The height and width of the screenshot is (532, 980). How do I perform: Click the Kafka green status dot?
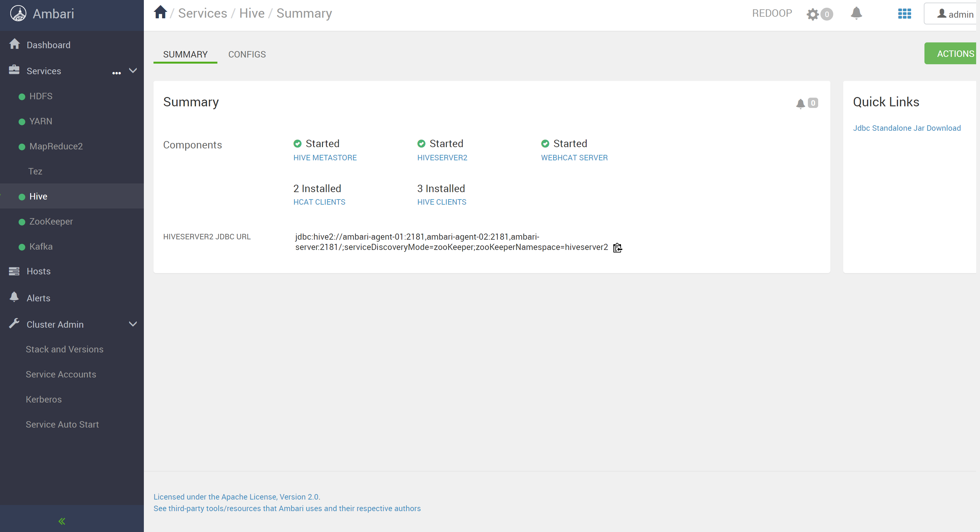[x=22, y=247]
